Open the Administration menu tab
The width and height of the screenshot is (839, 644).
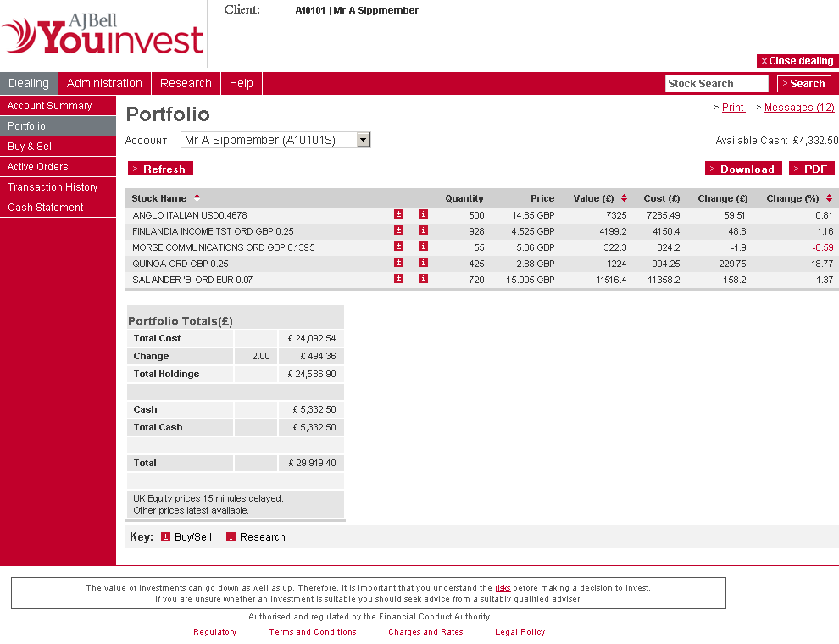(x=104, y=83)
